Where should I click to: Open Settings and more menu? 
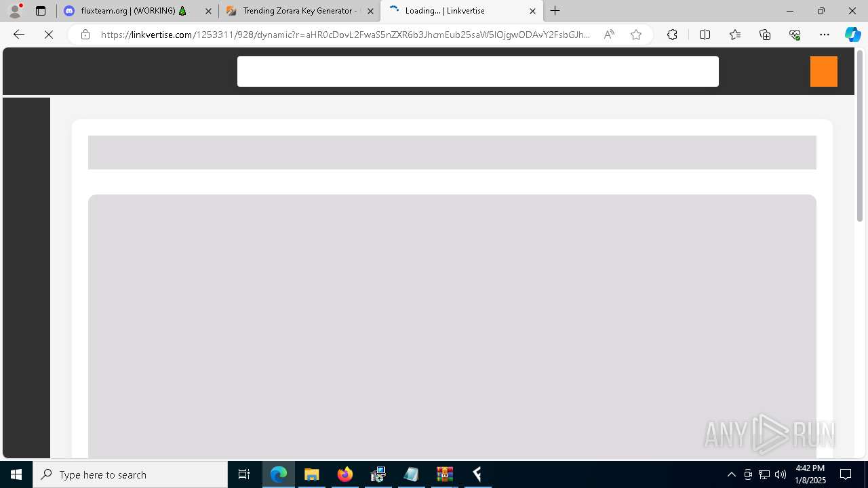coord(825,35)
